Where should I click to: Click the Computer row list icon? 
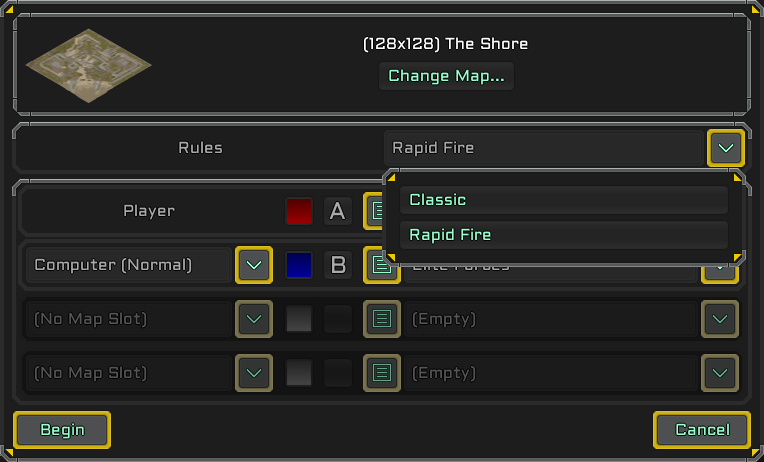pyautogui.click(x=380, y=265)
